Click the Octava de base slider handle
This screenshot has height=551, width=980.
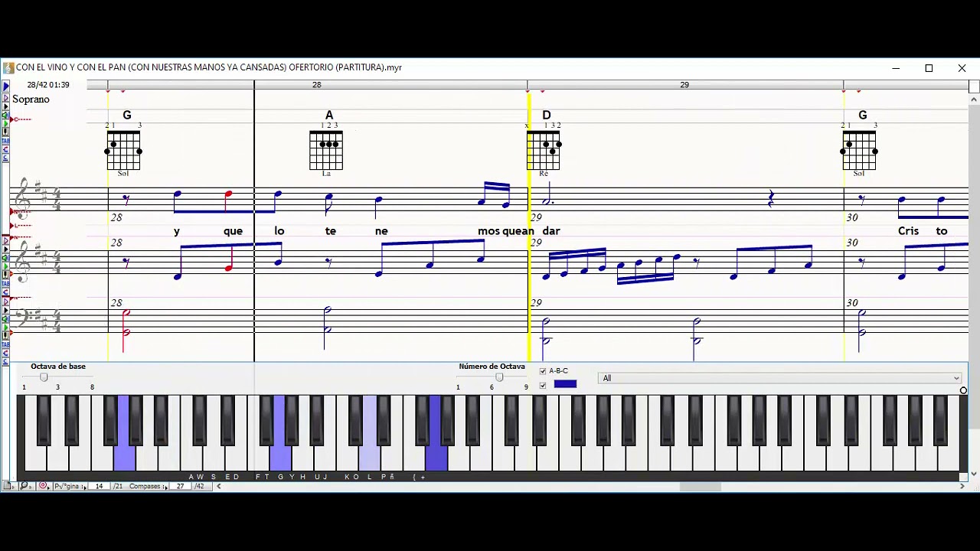click(44, 377)
